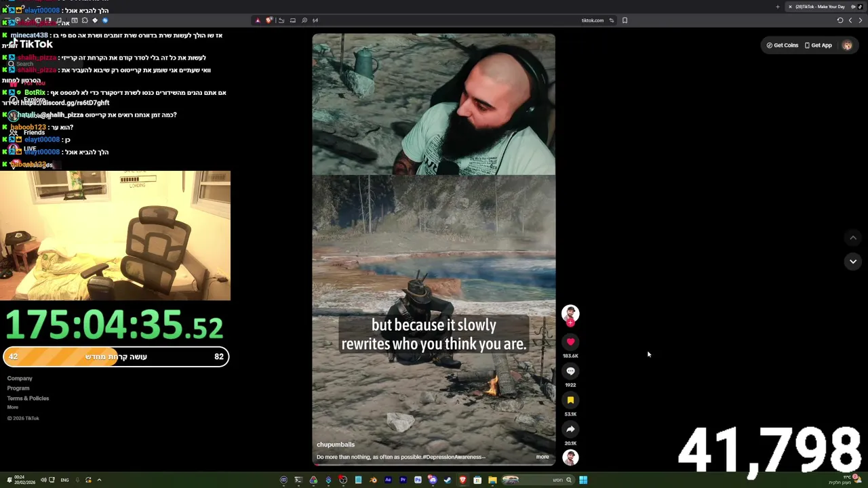Open the Blender icon on taskbar
This screenshot has width=868, height=488.
(x=373, y=481)
